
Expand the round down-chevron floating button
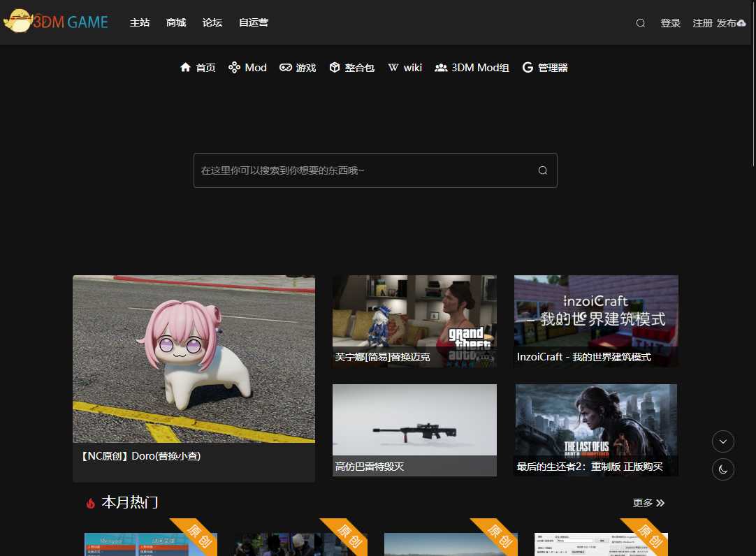click(723, 441)
